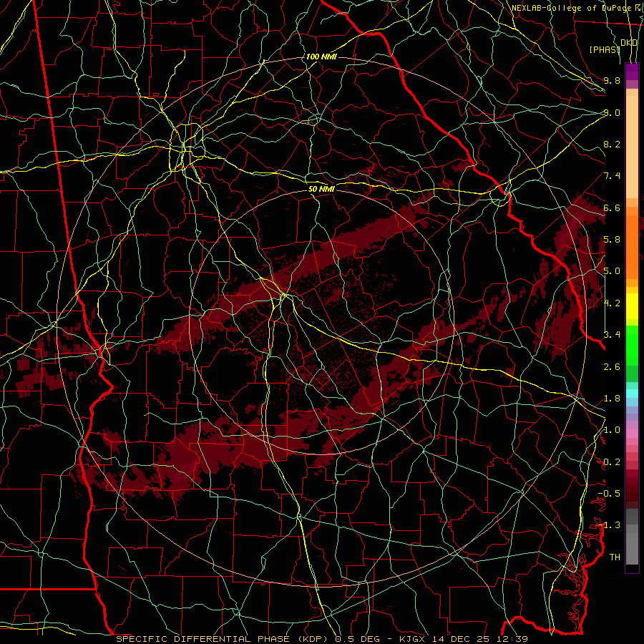Click the DKD label near the top right
Screen dimensions: 644x644
click(629, 42)
